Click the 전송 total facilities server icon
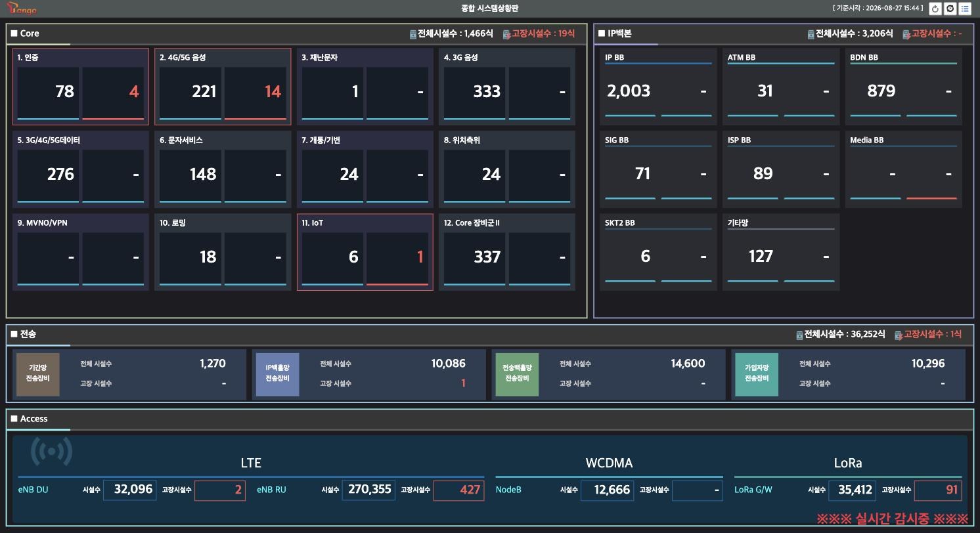 click(799, 335)
